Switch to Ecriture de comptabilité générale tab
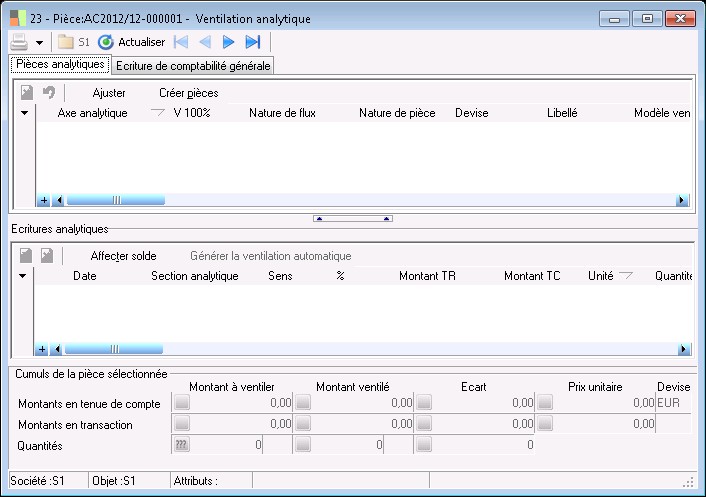Viewport: 706px width, 497px height. pyautogui.click(x=192, y=66)
